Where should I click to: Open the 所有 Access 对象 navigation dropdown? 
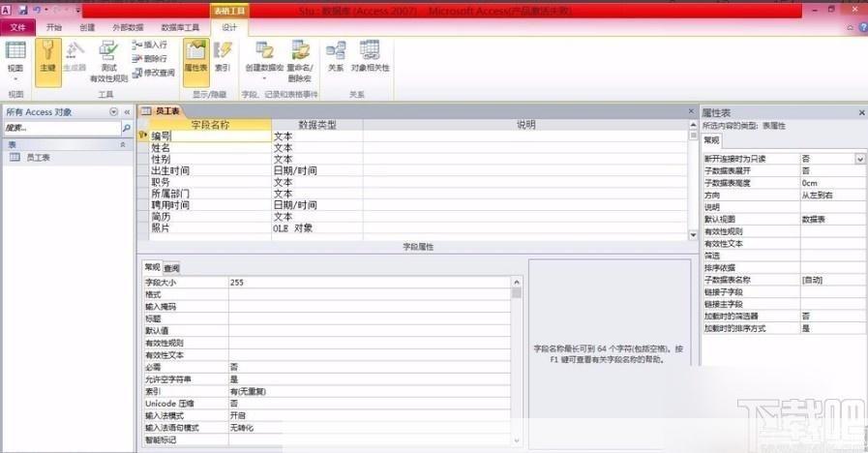[x=113, y=112]
